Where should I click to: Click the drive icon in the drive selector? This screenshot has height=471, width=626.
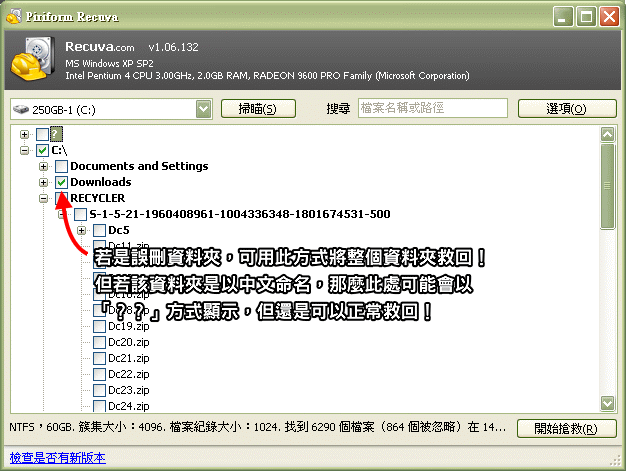(21, 109)
